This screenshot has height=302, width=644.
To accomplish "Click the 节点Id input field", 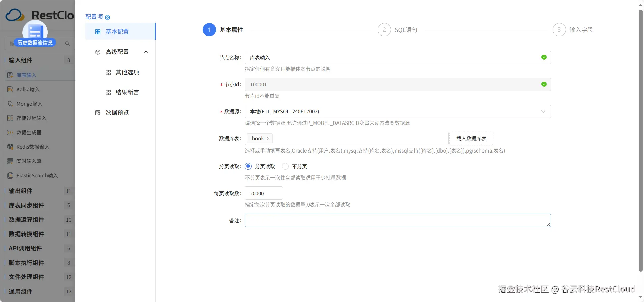I will pyautogui.click(x=398, y=84).
